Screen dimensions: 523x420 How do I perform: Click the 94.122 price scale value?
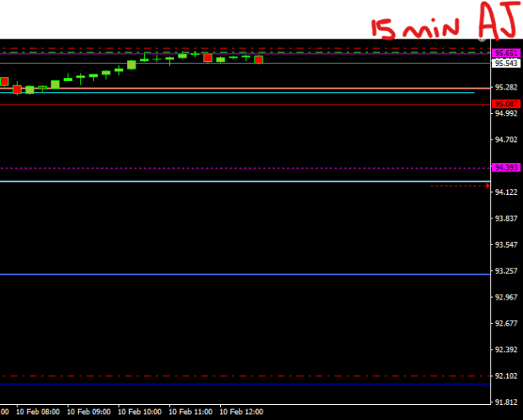pyautogui.click(x=506, y=192)
